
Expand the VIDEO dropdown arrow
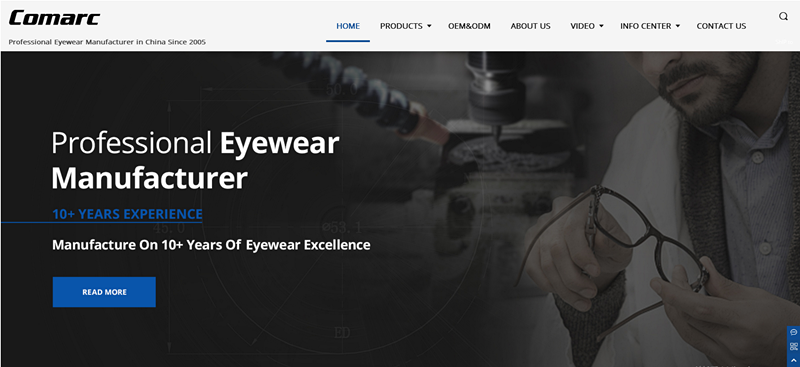pyautogui.click(x=601, y=26)
